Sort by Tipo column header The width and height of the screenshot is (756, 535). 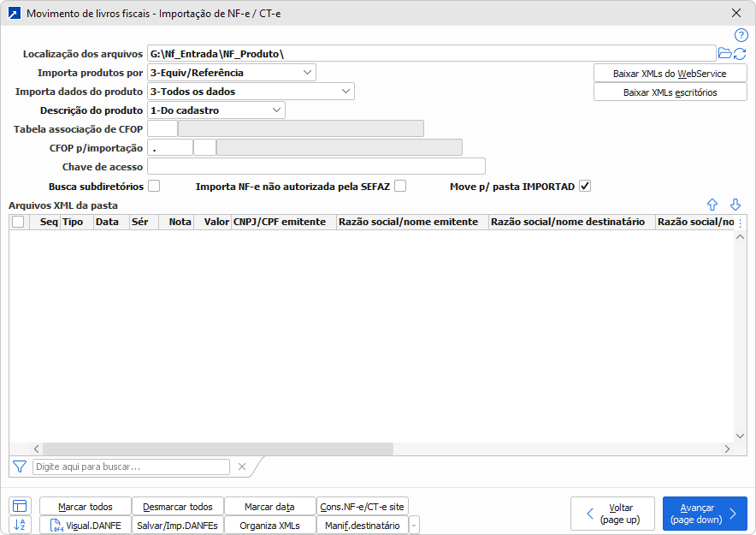click(x=77, y=222)
